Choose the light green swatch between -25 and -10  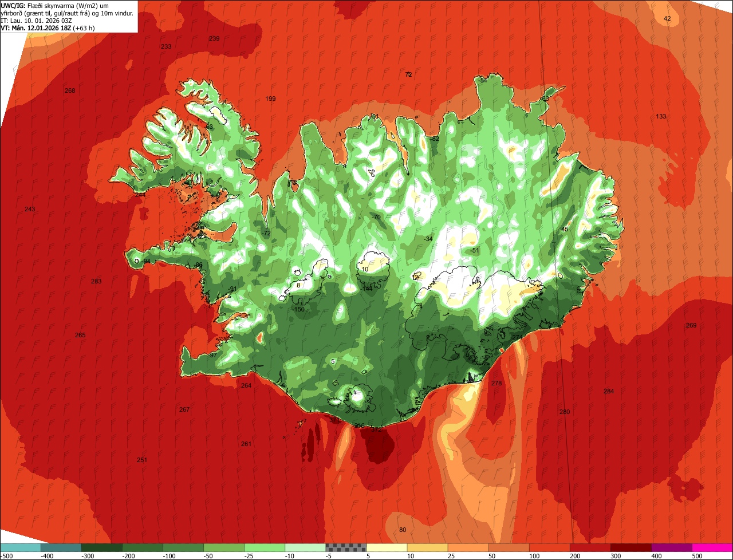click(x=265, y=547)
